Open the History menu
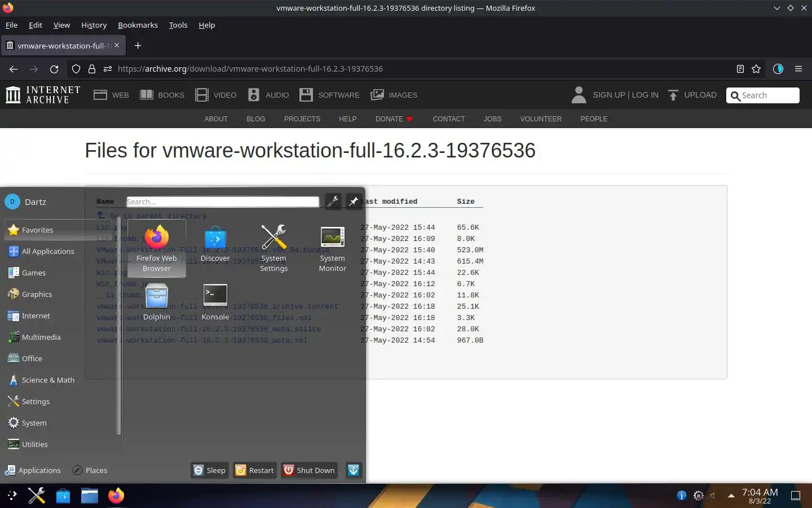Viewport: 812px width, 508px height. (94, 25)
